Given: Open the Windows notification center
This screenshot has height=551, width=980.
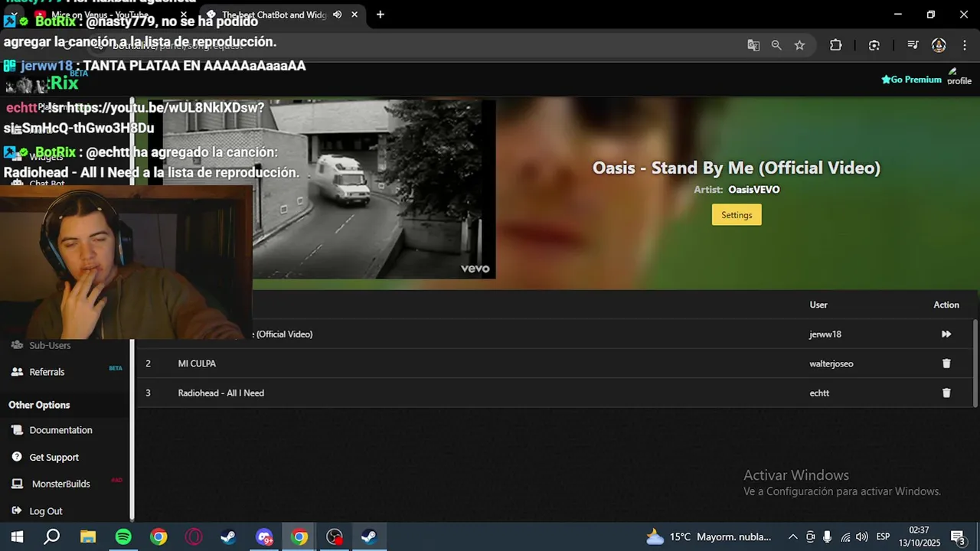Looking at the screenshot, I should tap(957, 537).
